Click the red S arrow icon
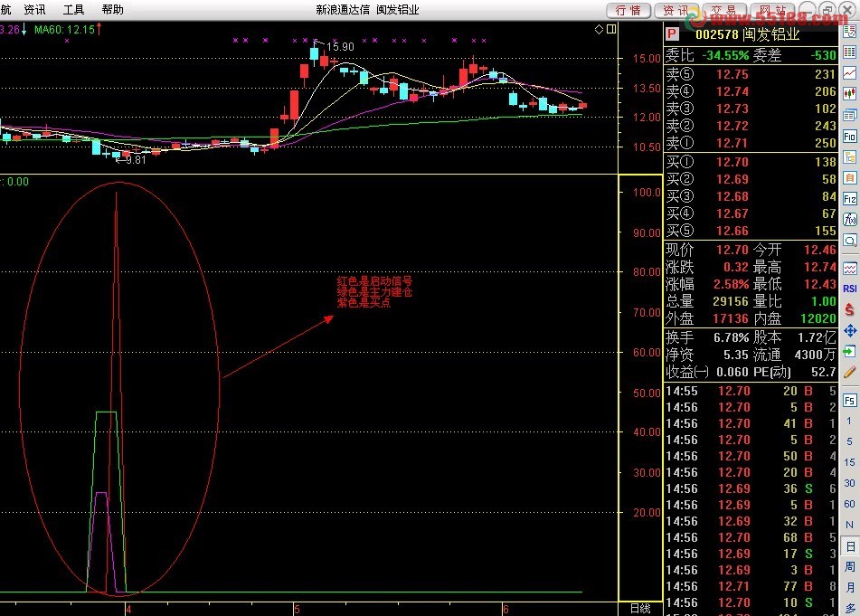The height and width of the screenshot is (616, 860). point(849,309)
